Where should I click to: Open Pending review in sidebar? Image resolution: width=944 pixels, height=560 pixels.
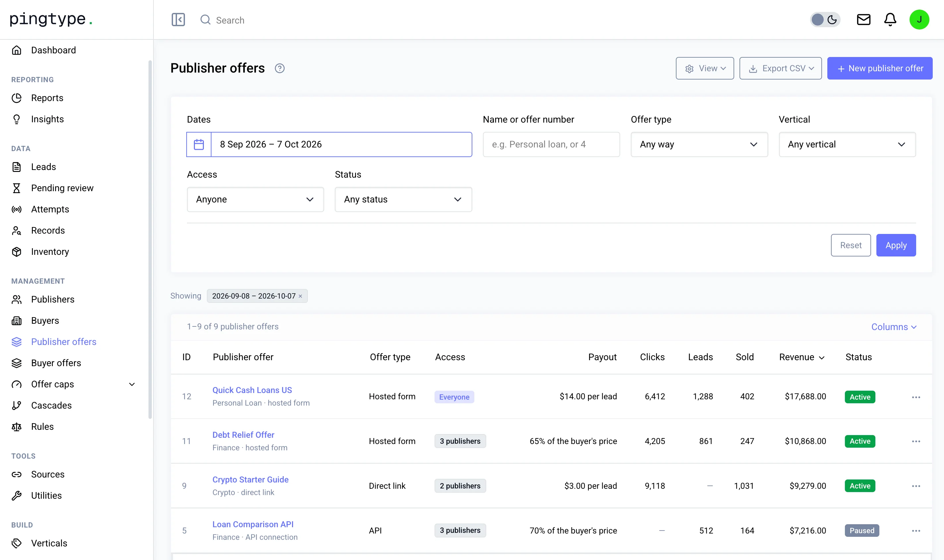(62, 188)
